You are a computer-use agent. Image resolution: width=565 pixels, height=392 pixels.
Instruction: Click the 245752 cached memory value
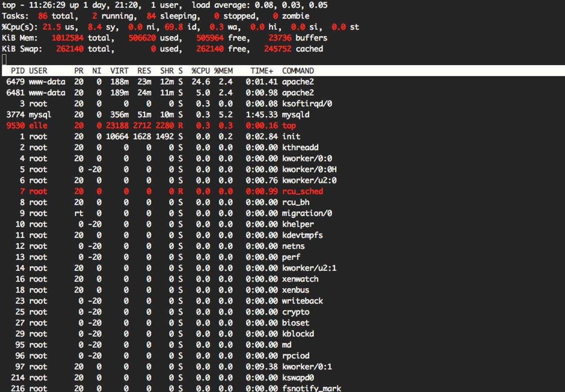point(278,49)
